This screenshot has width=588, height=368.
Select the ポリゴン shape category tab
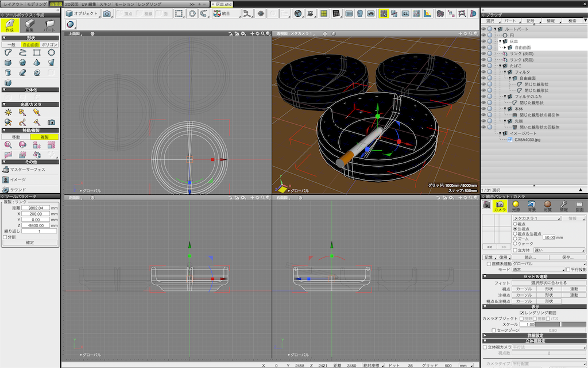point(50,45)
